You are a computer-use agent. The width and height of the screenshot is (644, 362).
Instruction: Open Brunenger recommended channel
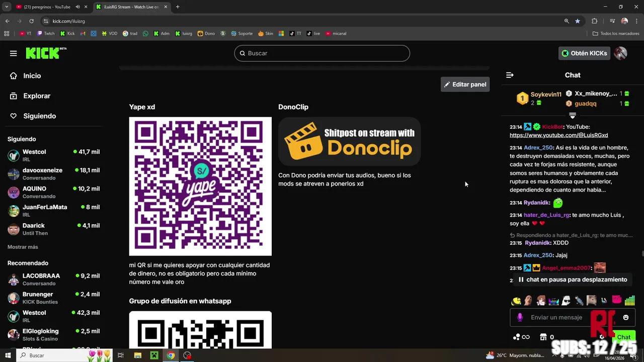[53, 298]
